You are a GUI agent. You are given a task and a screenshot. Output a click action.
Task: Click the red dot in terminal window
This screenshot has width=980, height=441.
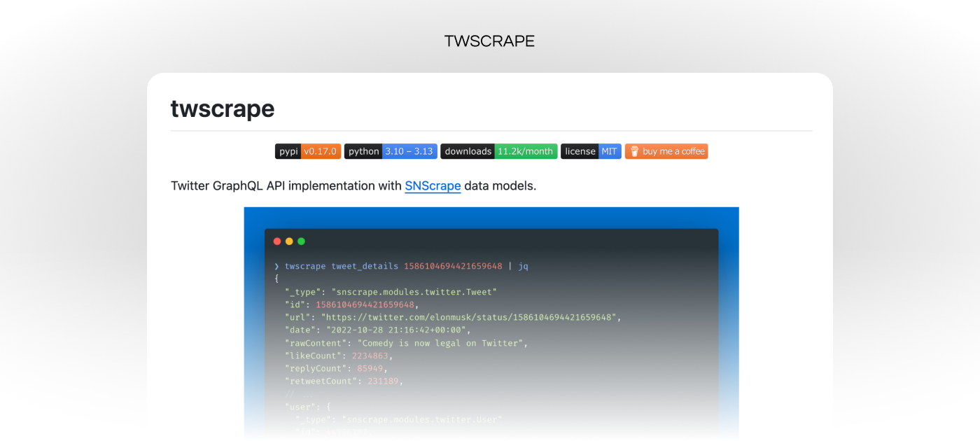tap(277, 241)
